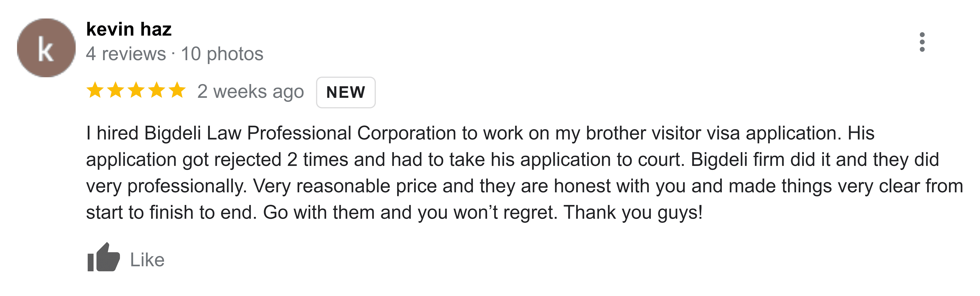The height and width of the screenshot is (296, 980).
Task: Click the "2 weeks ago" timestamp
Action: pos(251,92)
